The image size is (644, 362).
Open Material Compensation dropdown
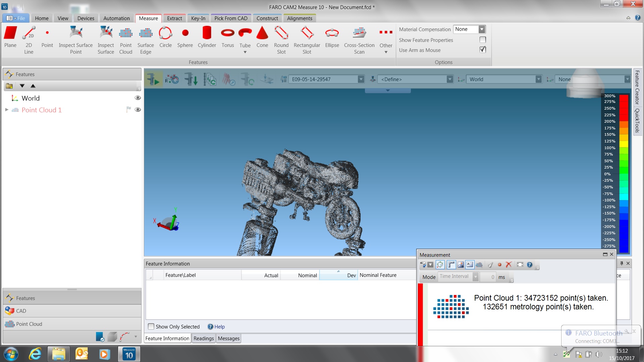[482, 29]
